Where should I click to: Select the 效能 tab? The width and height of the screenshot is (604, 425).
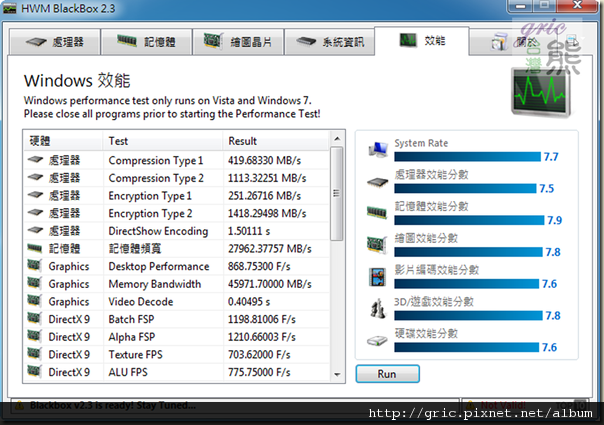[x=422, y=40]
